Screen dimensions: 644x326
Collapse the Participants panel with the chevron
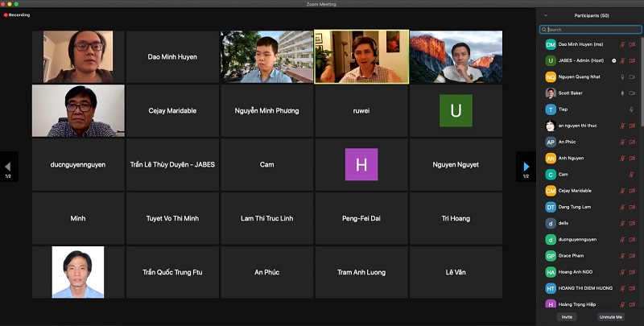click(545, 15)
